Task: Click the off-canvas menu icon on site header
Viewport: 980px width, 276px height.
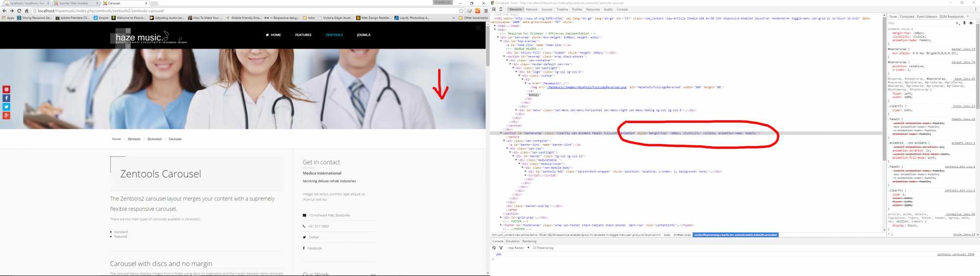Action: [x=479, y=28]
